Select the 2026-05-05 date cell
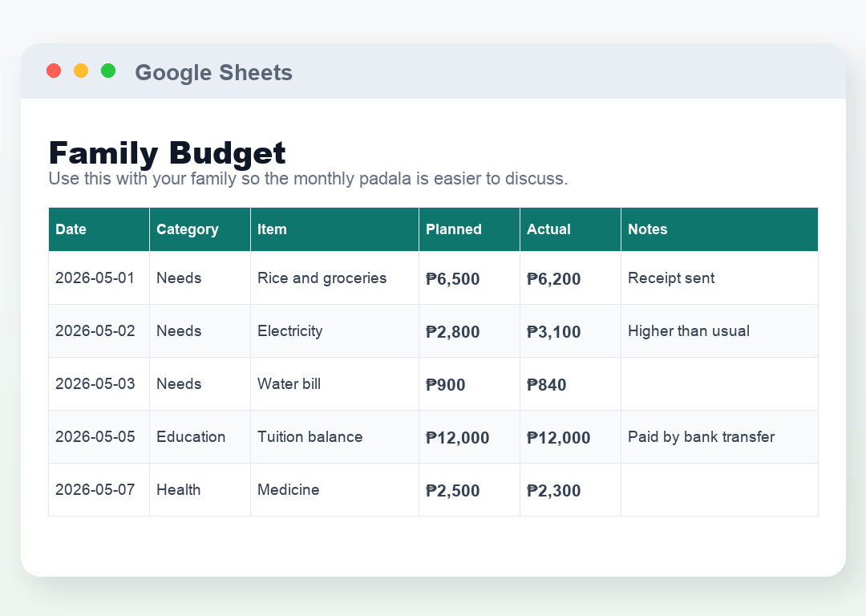866x616 pixels. [99, 437]
